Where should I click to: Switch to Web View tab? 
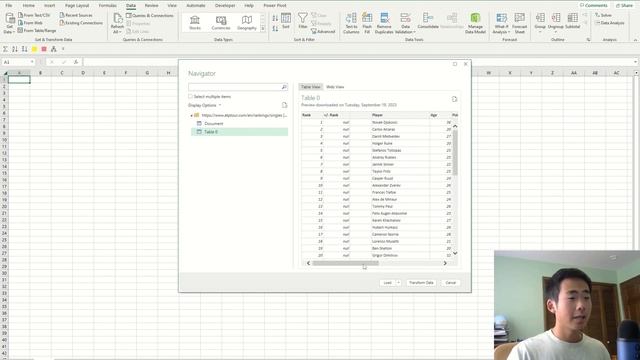[x=335, y=87]
